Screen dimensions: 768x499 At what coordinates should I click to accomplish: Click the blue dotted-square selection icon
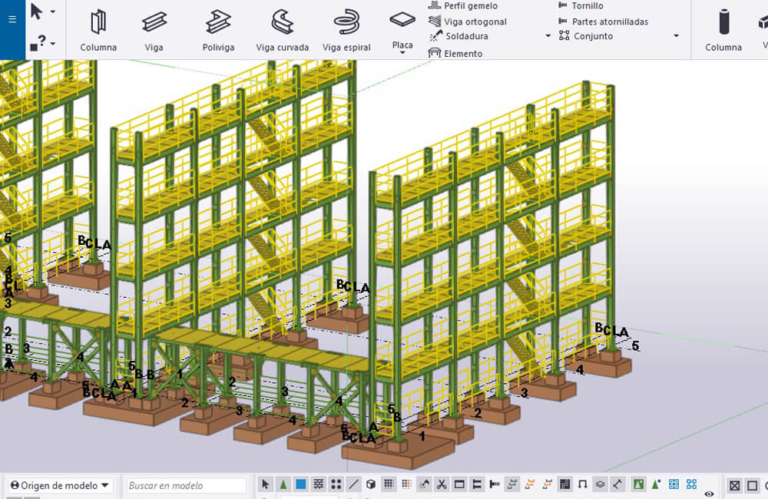tap(674, 484)
